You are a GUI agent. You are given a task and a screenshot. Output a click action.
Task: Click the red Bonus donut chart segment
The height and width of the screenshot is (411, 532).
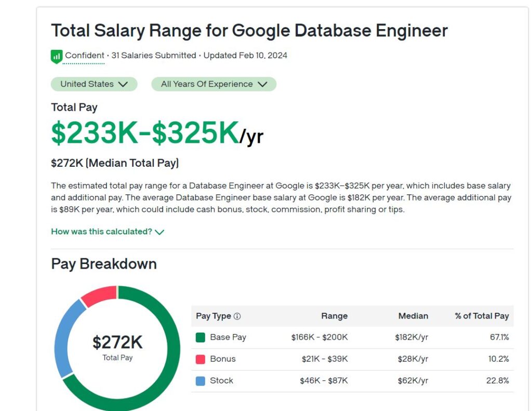99,295
